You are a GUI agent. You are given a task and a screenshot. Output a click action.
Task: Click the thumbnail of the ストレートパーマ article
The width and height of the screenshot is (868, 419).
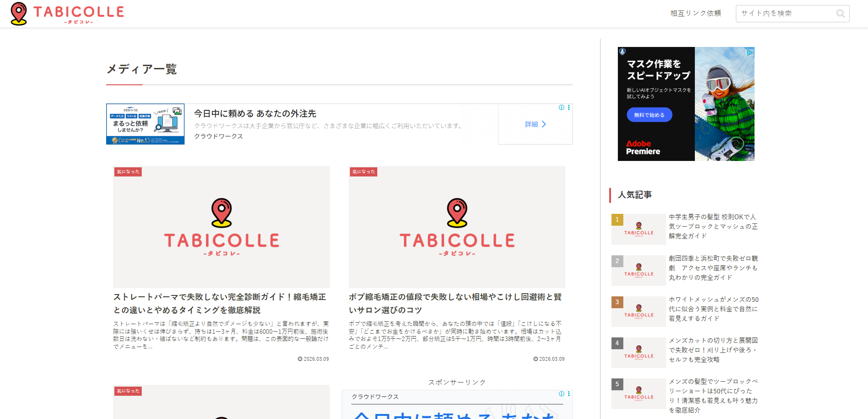pos(221,227)
